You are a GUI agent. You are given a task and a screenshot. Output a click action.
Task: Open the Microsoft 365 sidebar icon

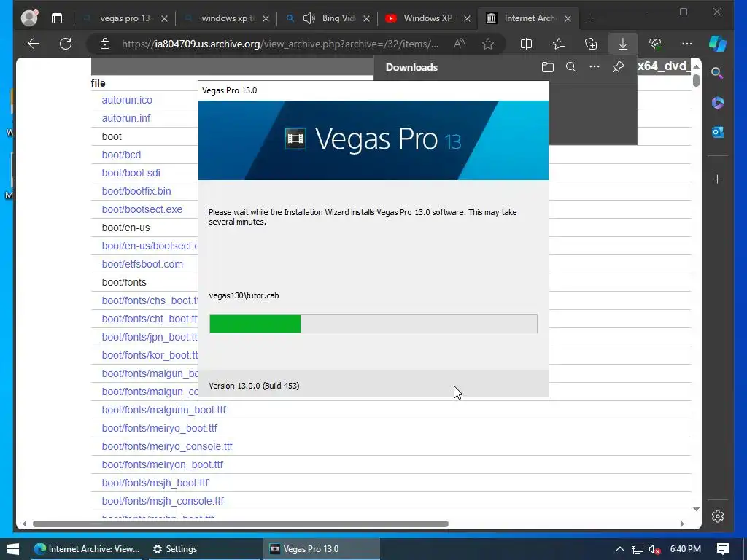718,102
